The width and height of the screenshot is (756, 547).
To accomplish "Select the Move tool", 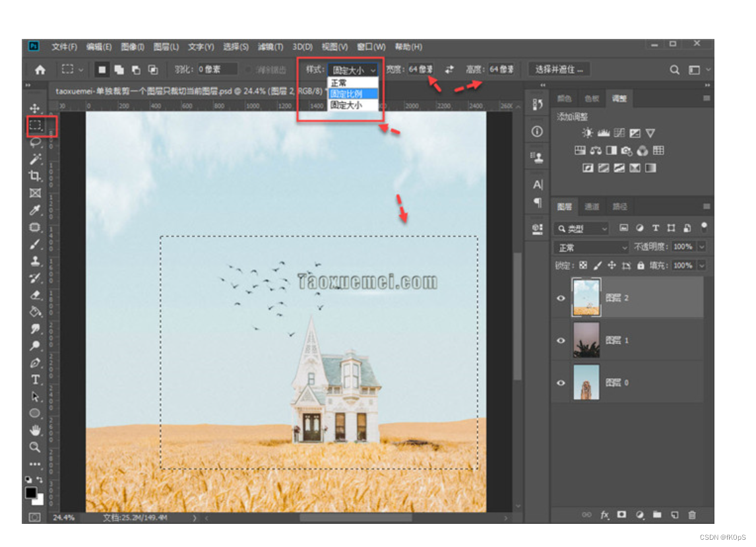I will 35,108.
